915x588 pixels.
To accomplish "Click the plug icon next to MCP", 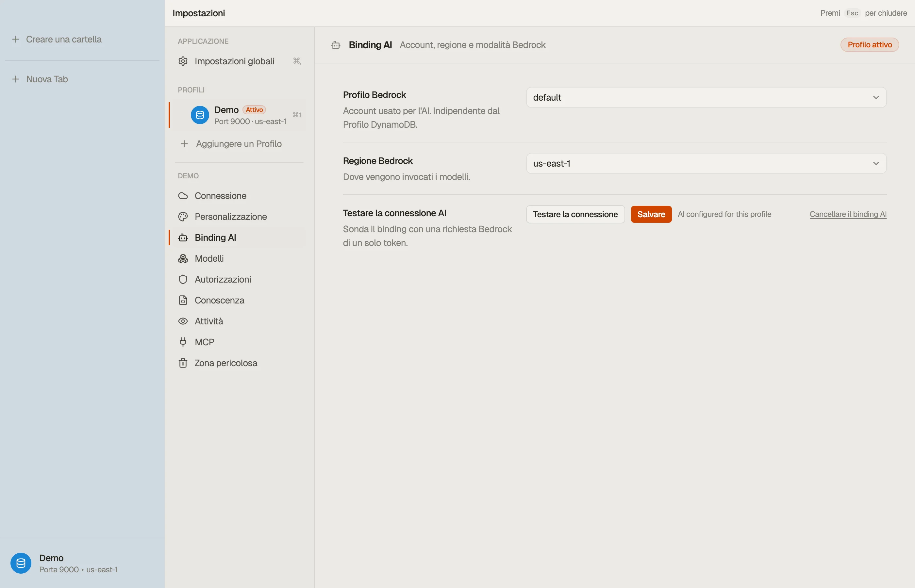I will pos(183,342).
